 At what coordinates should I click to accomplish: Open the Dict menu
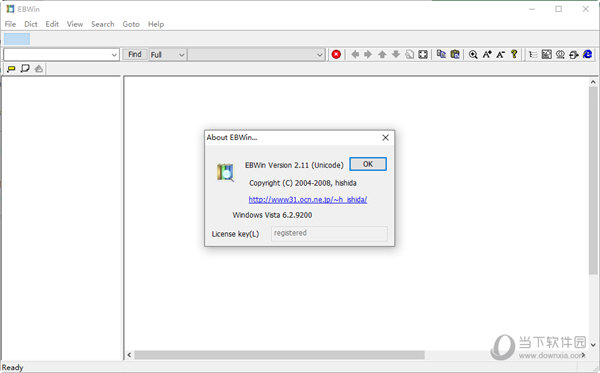(31, 24)
